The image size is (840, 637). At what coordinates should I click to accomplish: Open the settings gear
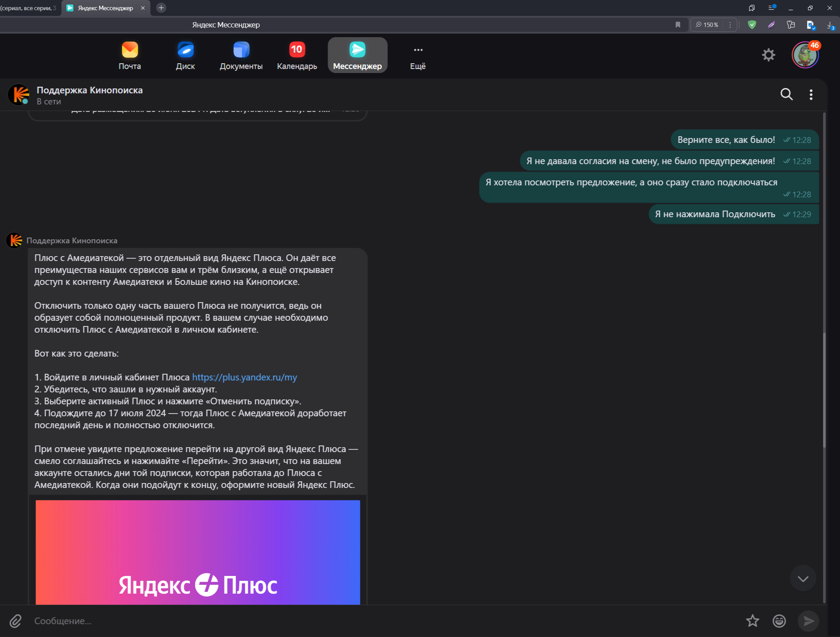[x=769, y=55]
